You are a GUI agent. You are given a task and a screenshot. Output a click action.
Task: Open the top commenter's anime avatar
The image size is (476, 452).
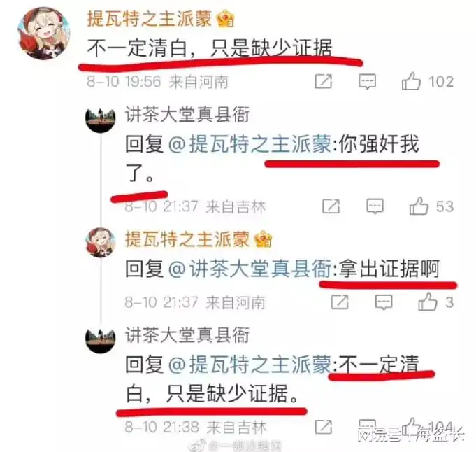coord(44,33)
